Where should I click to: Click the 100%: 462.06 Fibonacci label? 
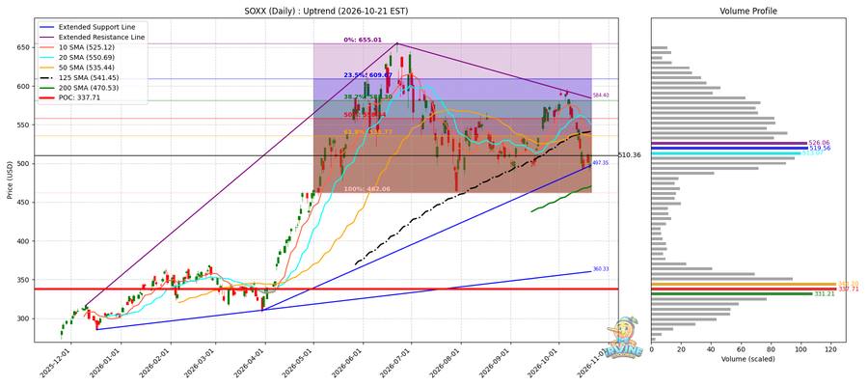pyautogui.click(x=367, y=189)
